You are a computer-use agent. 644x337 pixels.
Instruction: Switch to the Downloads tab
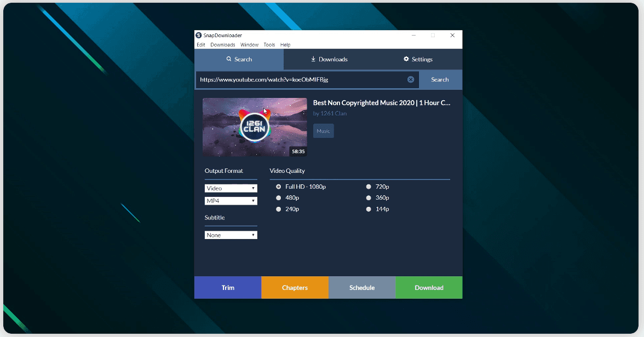coord(329,59)
